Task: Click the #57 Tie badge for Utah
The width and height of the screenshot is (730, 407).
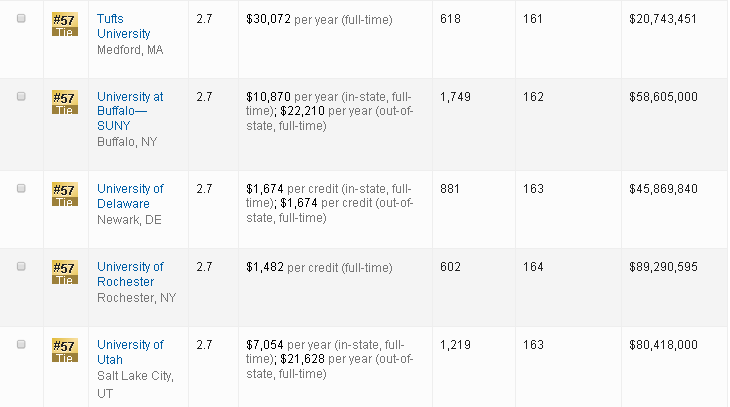Action: point(64,350)
